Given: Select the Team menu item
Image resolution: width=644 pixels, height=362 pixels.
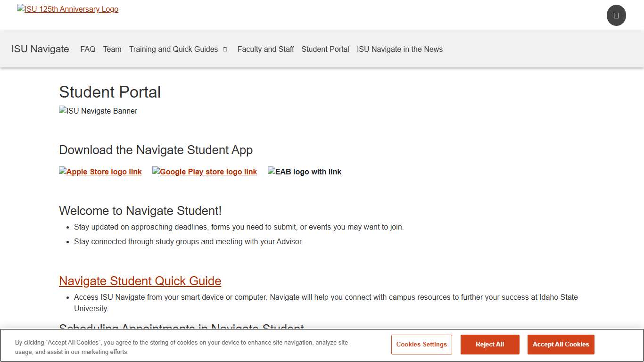Looking at the screenshot, I should point(112,49).
